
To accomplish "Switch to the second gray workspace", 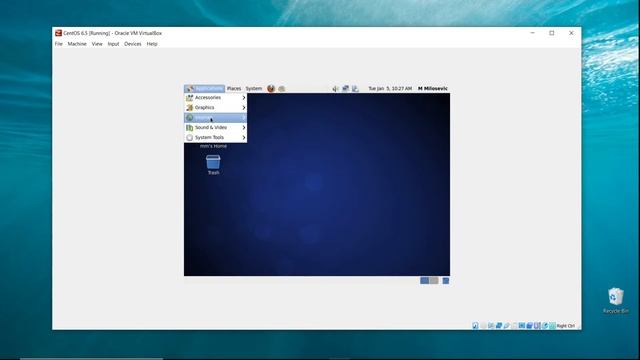I will 434,280.
